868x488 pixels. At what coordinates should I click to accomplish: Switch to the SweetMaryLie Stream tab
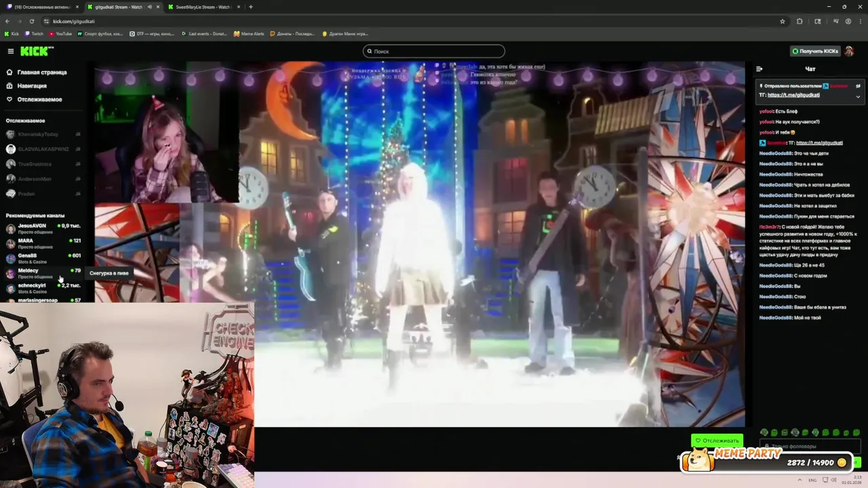click(203, 7)
